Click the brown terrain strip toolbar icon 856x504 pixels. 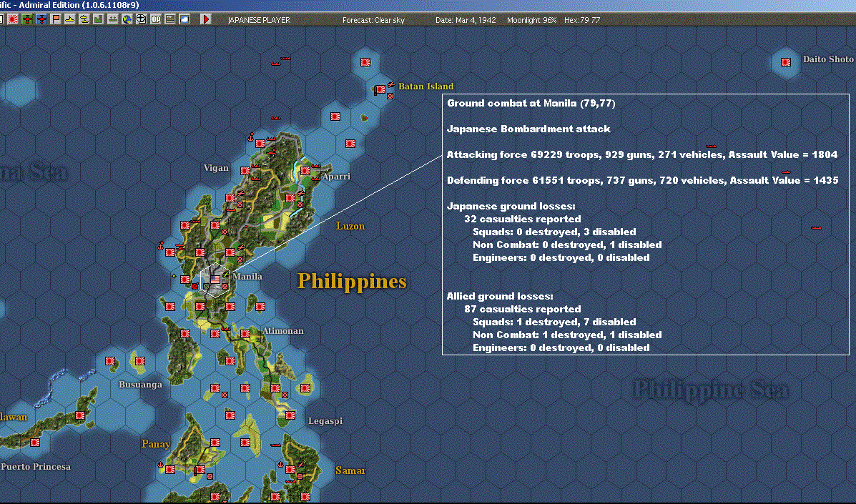pyautogui.click(x=169, y=19)
